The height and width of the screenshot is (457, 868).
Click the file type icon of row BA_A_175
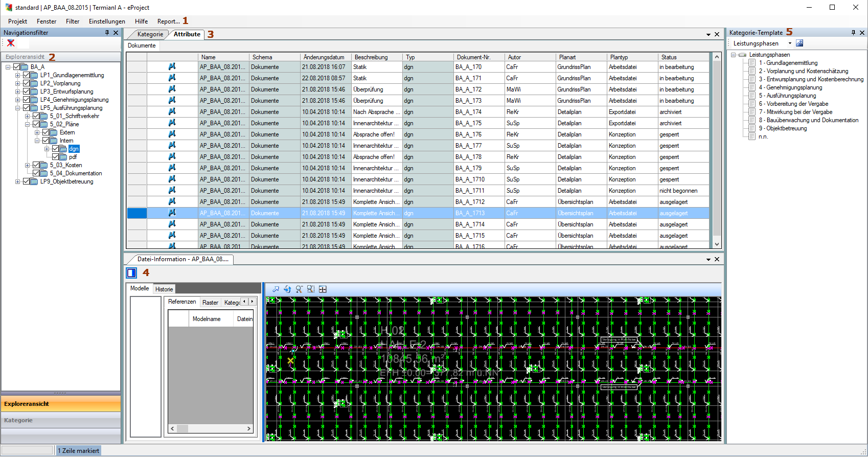pos(172,123)
